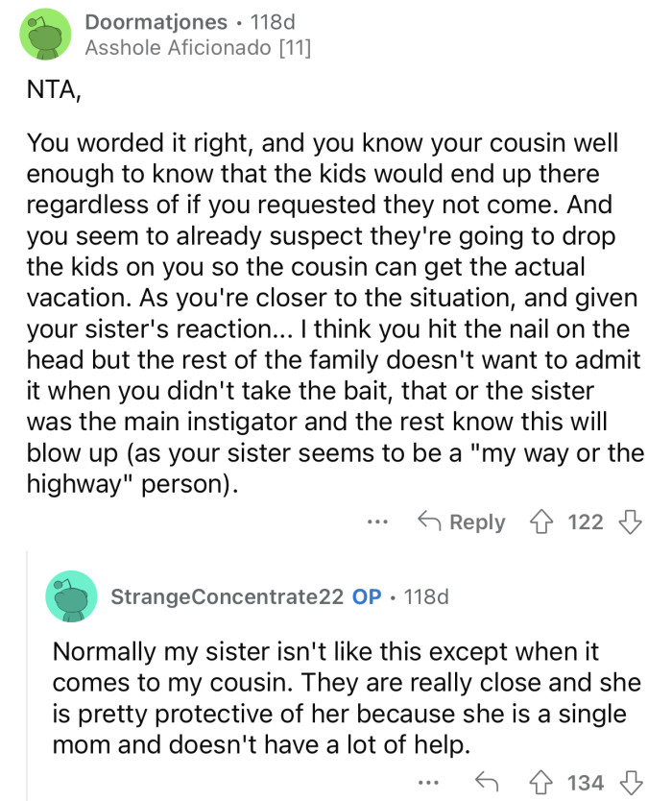Downvote StrangeConcentrate22's reply
The image size is (672, 801).
pos(633,783)
